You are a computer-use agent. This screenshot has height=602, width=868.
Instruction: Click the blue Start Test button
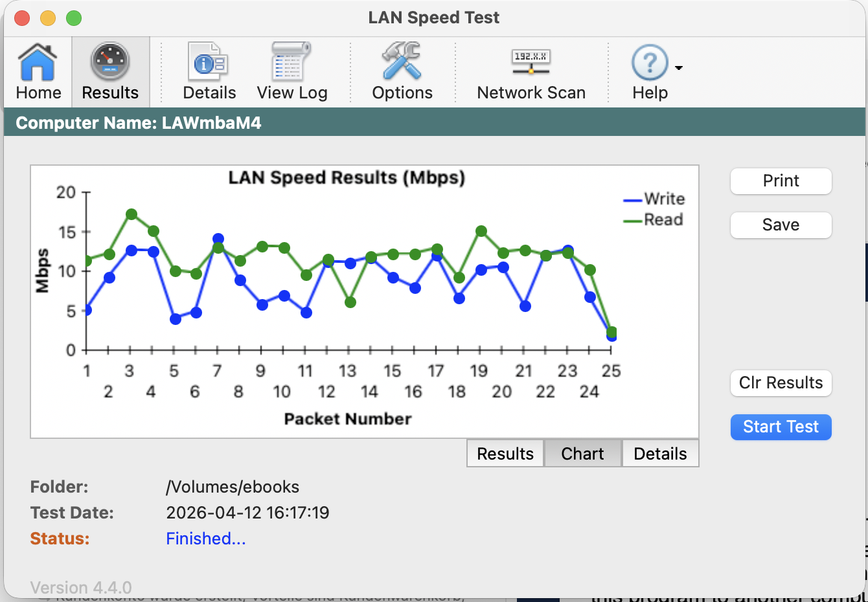point(781,427)
